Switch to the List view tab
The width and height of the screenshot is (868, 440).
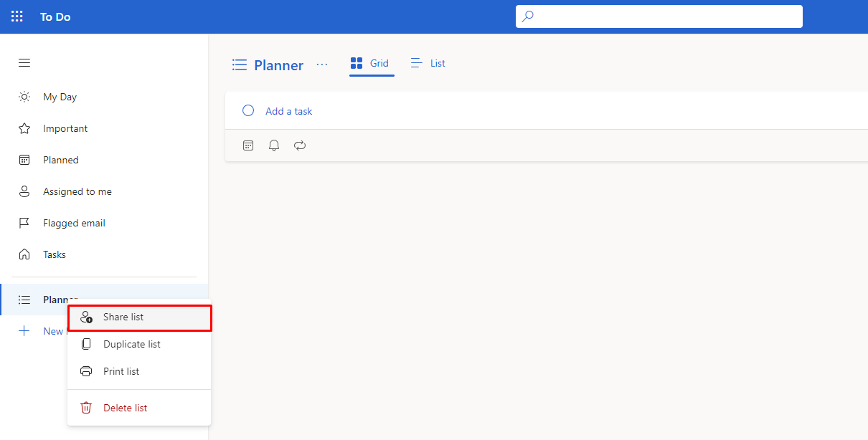click(428, 64)
